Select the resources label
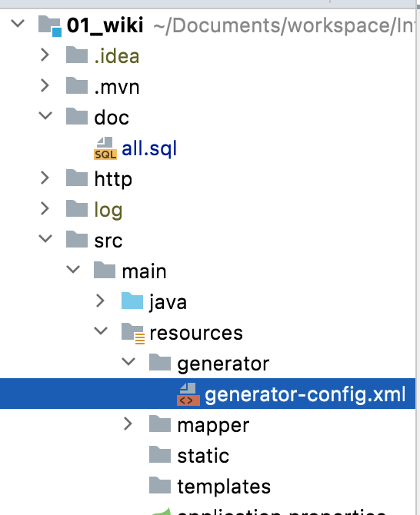Image resolution: width=420 pixels, height=515 pixels. pyautogui.click(x=196, y=333)
